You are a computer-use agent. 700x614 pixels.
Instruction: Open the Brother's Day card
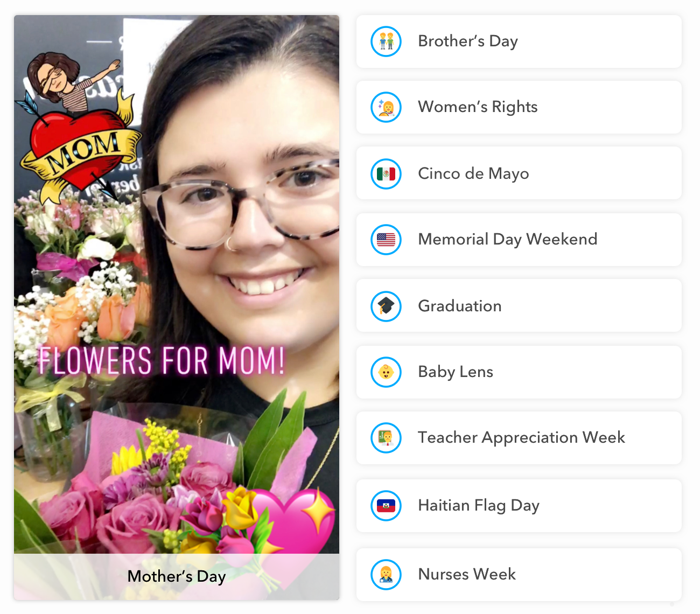pos(519,41)
